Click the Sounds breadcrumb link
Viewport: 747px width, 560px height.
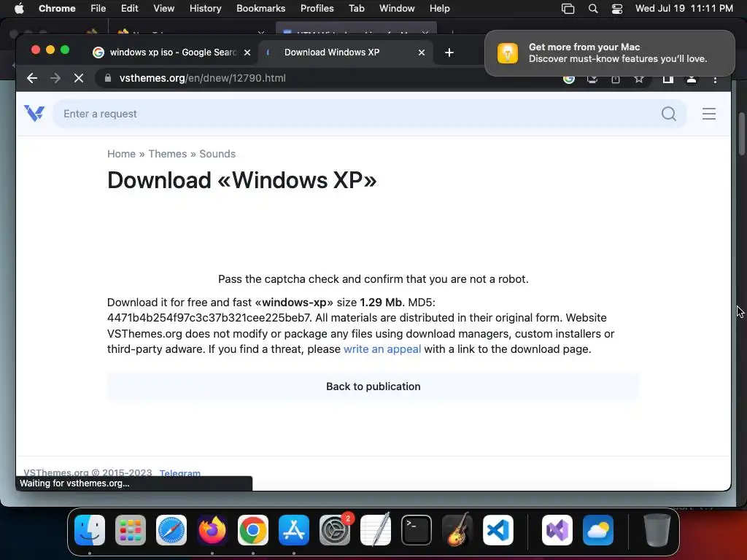point(217,154)
